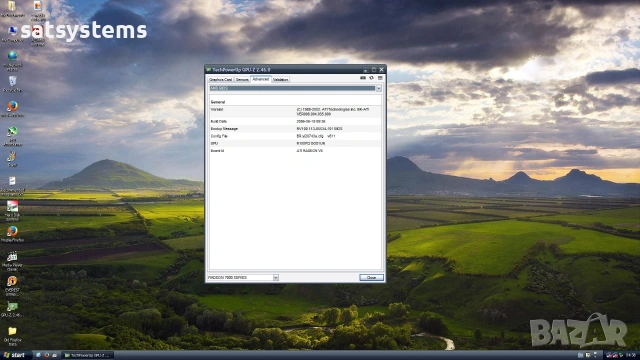This screenshot has height=360, width=640.
Task: Click the General section heading
Action: tap(218, 102)
